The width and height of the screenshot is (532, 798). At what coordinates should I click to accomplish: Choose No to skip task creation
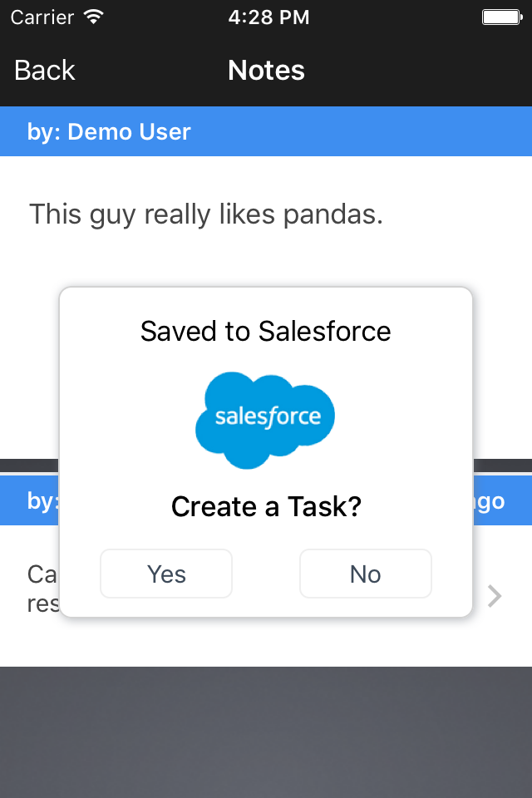click(x=365, y=574)
